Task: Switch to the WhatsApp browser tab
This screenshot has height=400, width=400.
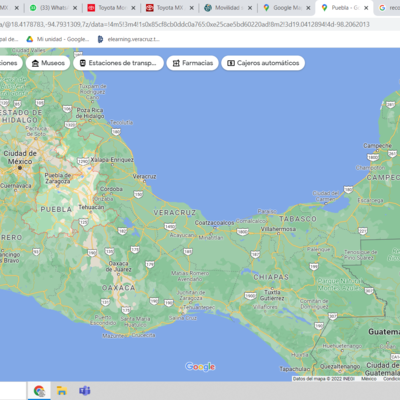Action: [54, 8]
